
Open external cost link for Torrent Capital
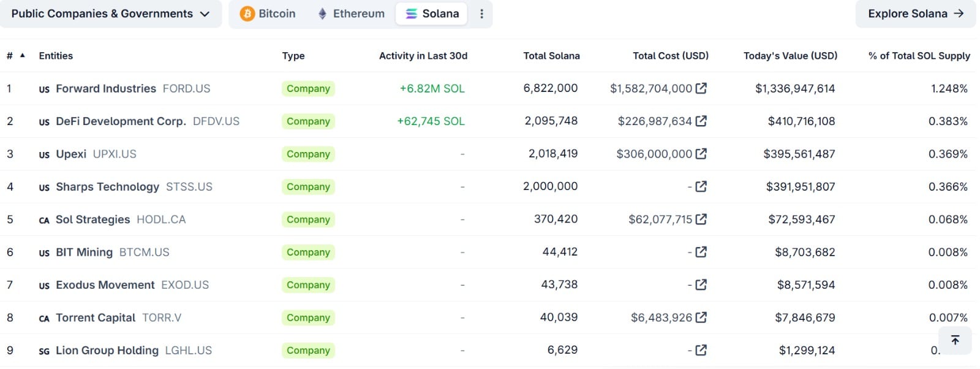[x=701, y=318]
